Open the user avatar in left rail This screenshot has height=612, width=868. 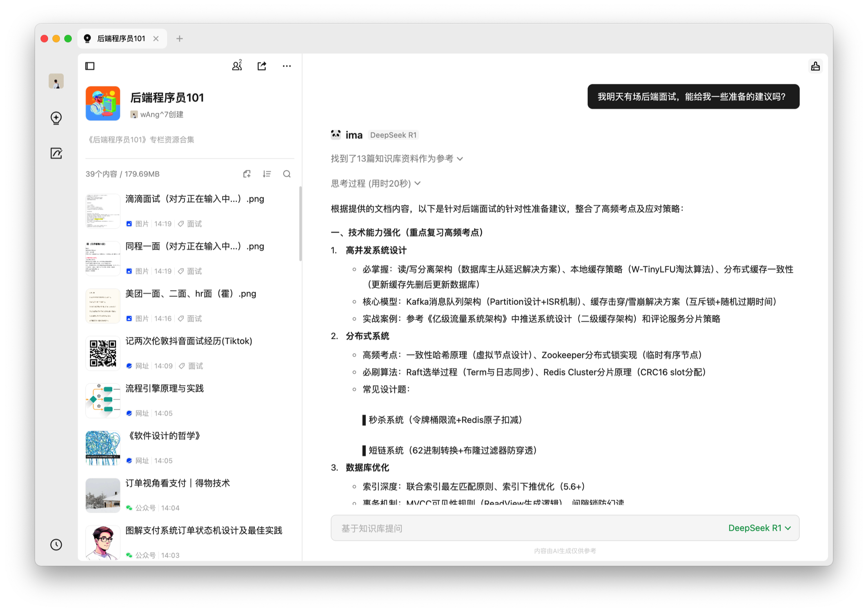[x=56, y=81]
